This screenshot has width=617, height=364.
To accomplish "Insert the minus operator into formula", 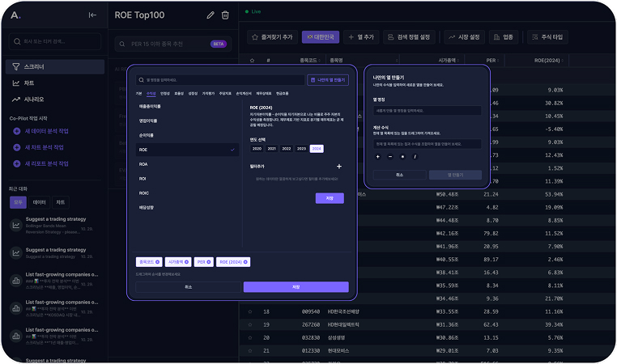I will tap(390, 156).
